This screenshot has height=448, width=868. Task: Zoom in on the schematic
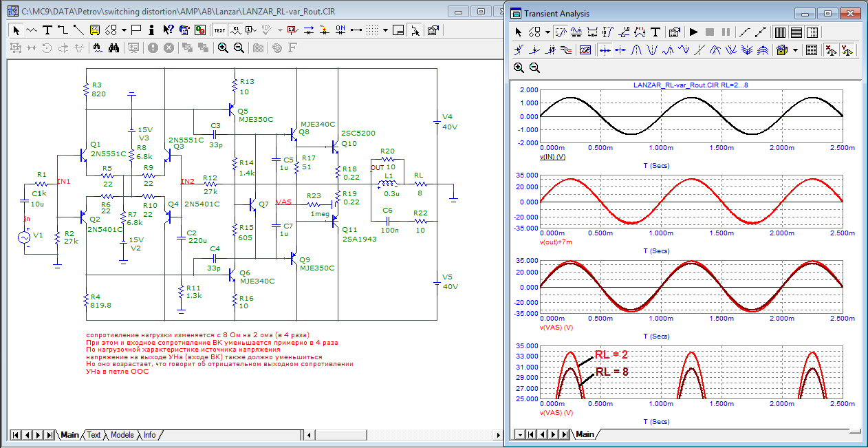tap(223, 48)
